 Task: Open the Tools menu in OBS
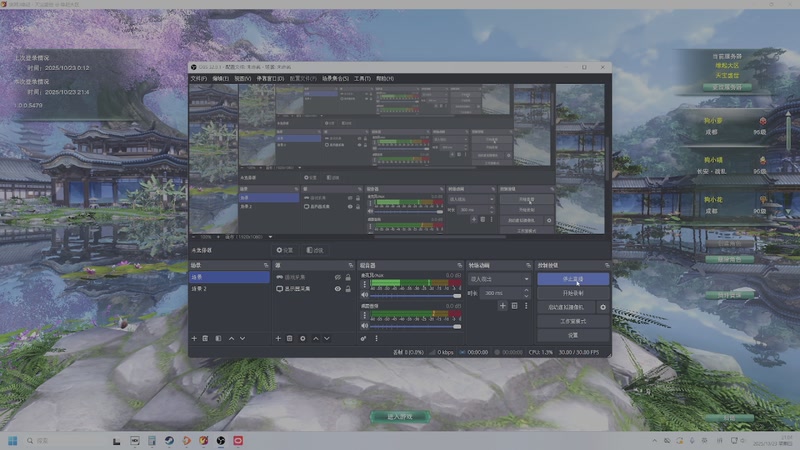362,79
